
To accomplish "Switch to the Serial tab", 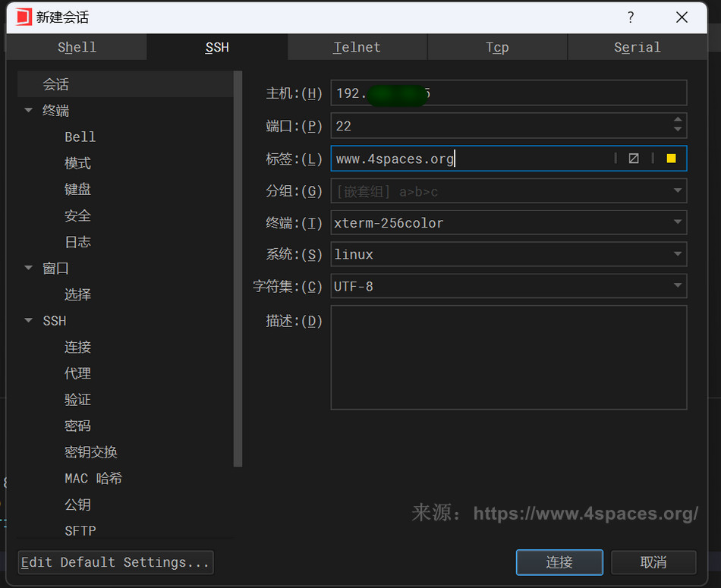I will pyautogui.click(x=637, y=47).
